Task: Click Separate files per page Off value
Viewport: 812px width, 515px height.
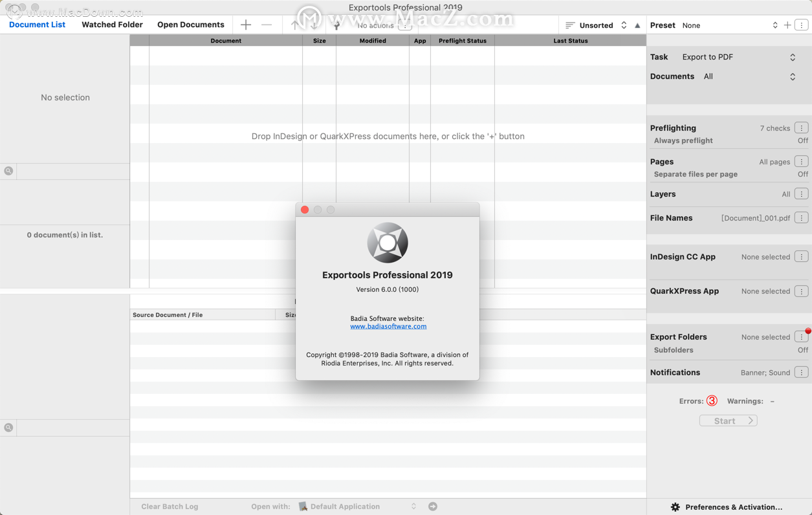Action: (x=803, y=174)
